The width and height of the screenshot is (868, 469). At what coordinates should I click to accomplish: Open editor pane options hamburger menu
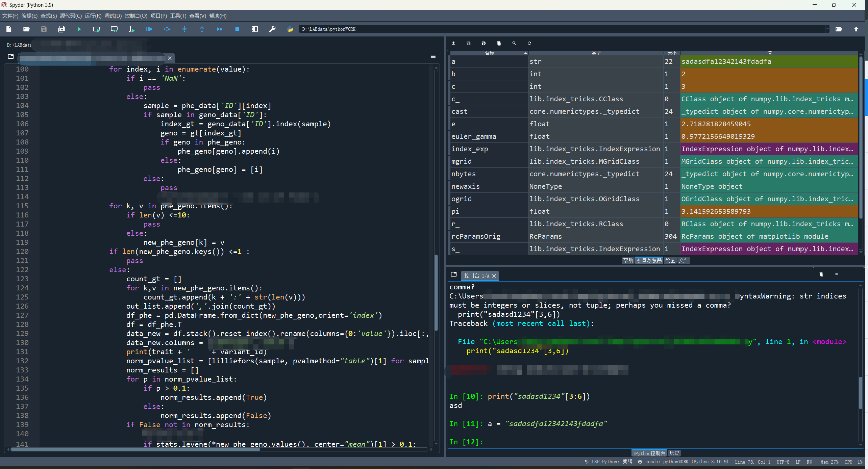tap(433, 57)
